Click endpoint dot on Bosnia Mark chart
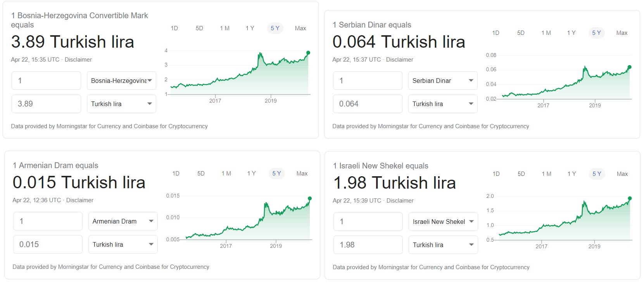This screenshot has width=644, height=287. click(x=308, y=53)
